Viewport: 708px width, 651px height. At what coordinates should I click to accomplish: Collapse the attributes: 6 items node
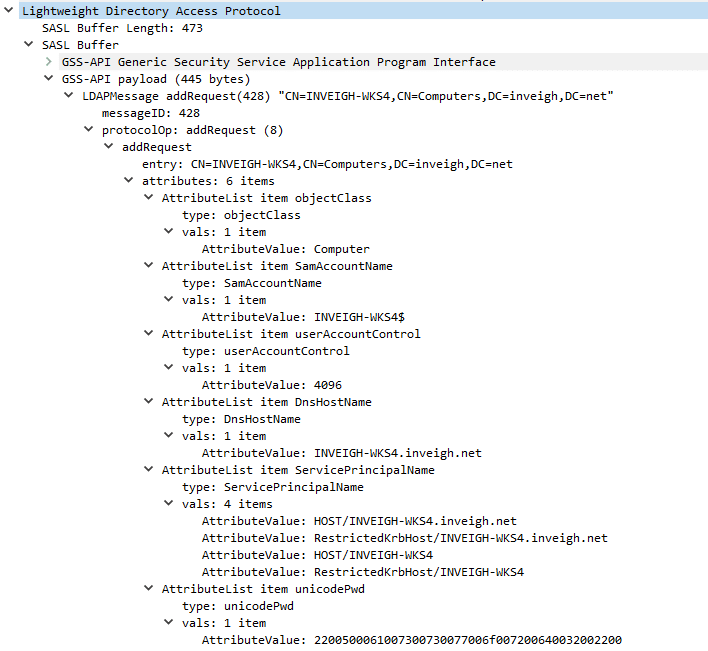129,180
